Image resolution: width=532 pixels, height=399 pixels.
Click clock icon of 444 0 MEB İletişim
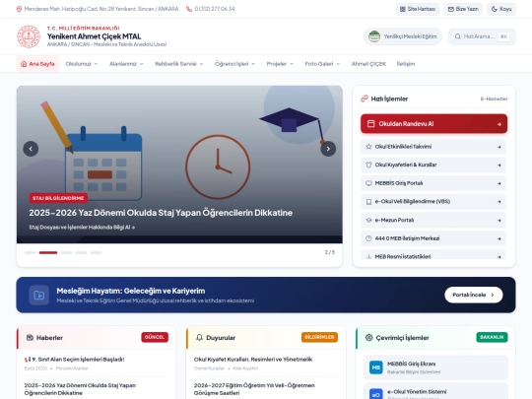coord(368,238)
